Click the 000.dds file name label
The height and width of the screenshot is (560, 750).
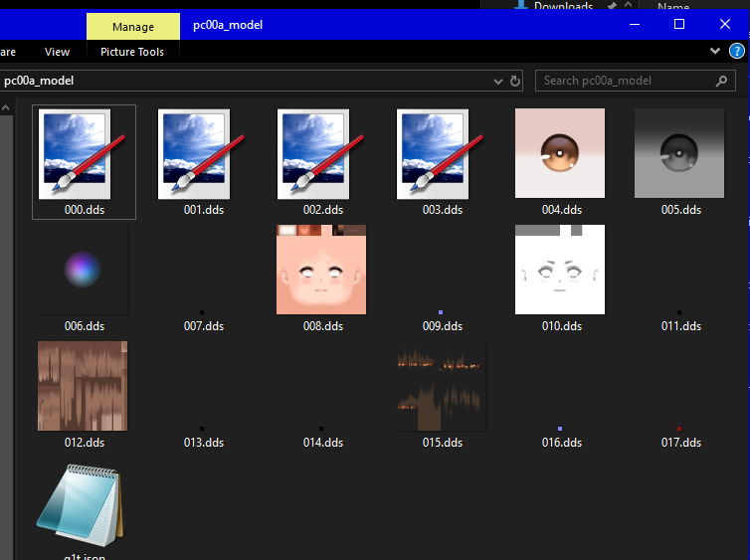(x=85, y=210)
